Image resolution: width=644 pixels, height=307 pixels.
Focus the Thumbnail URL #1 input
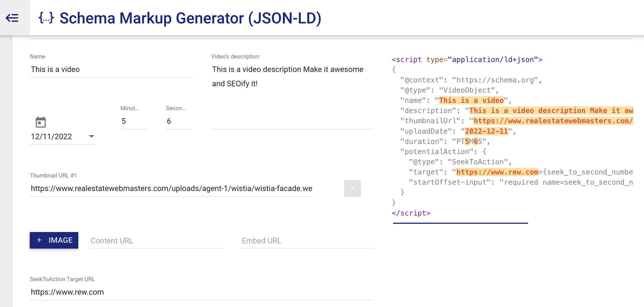point(171,188)
